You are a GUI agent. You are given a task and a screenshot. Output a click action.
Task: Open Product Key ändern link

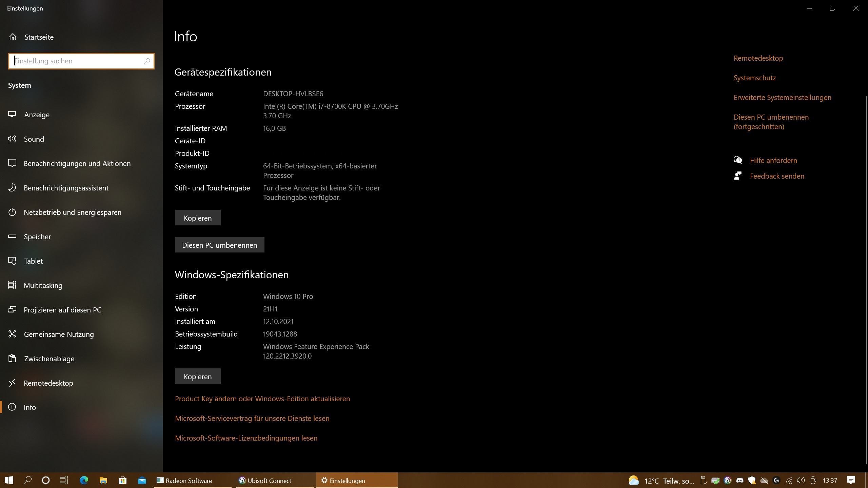262,399
